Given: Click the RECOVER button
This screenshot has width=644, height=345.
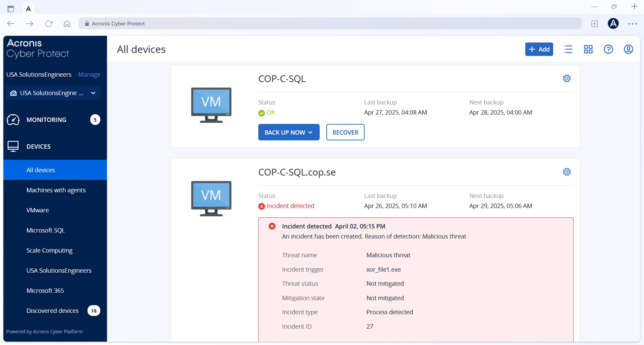Looking at the screenshot, I should click(x=345, y=132).
